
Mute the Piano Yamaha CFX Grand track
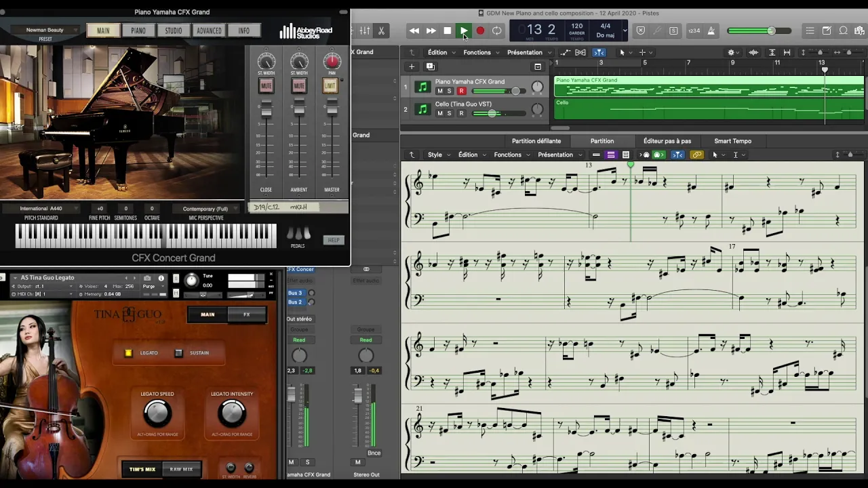(x=439, y=91)
